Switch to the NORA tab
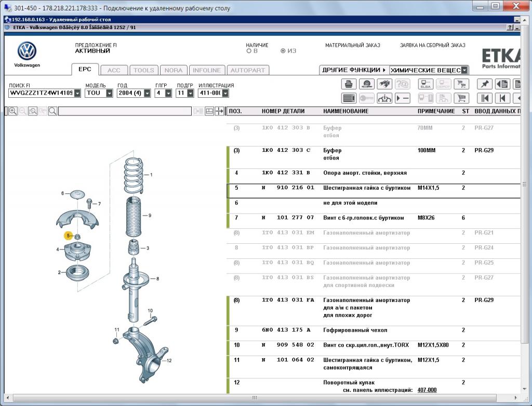532x406 pixels. point(174,70)
